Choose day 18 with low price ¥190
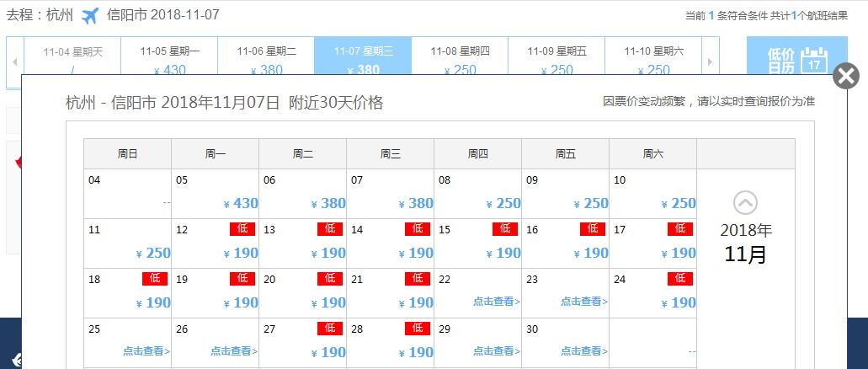The width and height of the screenshot is (868, 369). [x=128, y=293]
